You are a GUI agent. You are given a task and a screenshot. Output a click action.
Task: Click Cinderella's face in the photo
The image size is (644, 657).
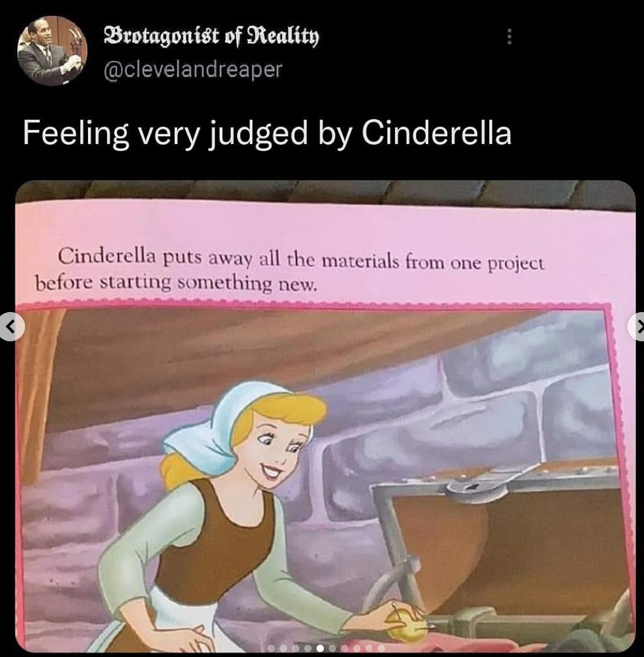point(274,448)
